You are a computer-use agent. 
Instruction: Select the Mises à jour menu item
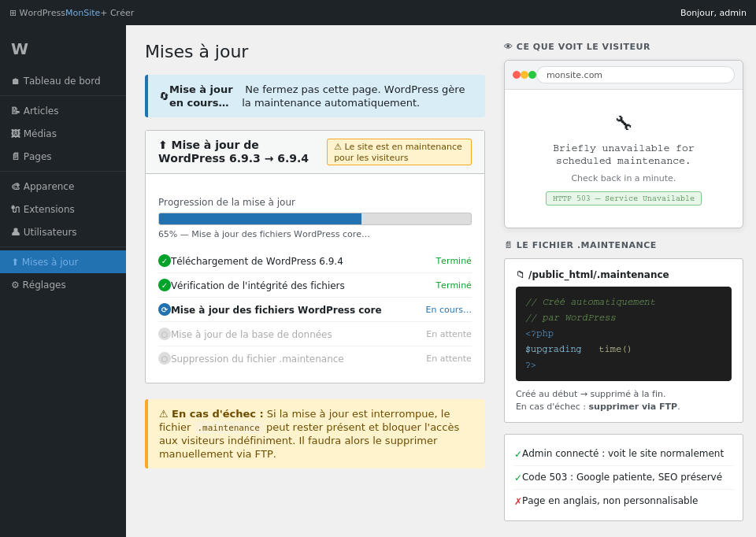(63, 261)
